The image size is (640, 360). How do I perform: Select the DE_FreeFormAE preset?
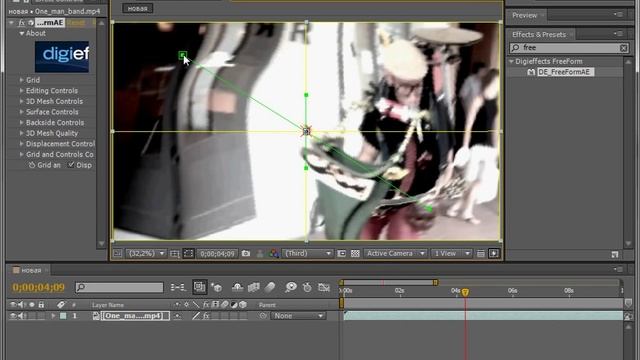pos(565,72)
